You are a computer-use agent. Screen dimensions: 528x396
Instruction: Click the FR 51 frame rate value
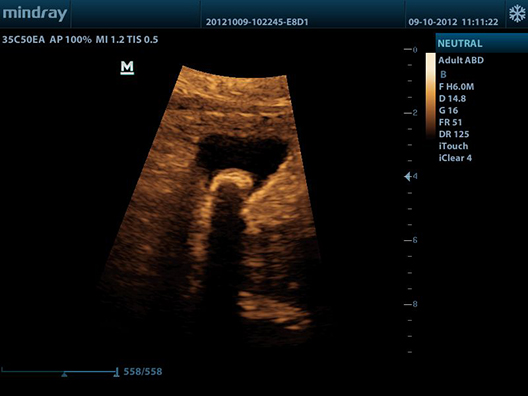(x=450, y=122)
